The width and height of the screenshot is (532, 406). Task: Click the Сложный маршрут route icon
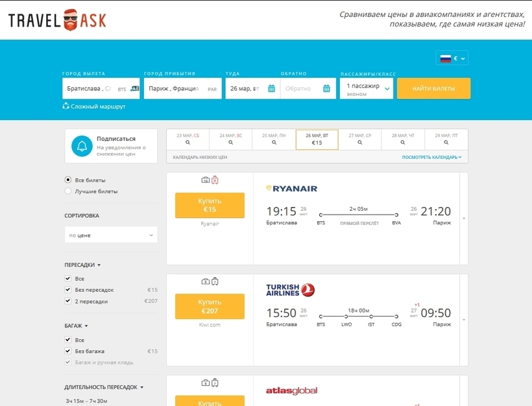(x=66, y=106)
